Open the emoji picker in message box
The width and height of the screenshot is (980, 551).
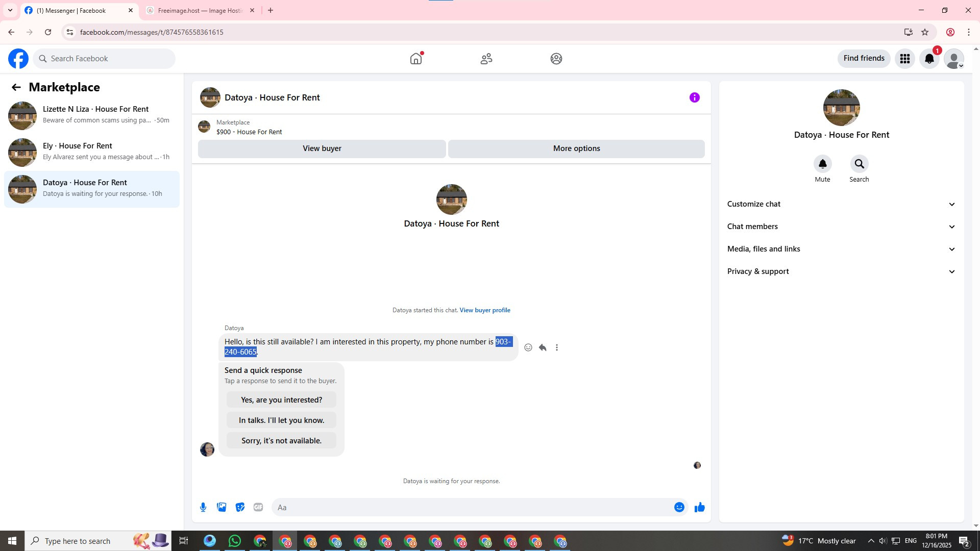pyautogui.click(x=679, y=507)
